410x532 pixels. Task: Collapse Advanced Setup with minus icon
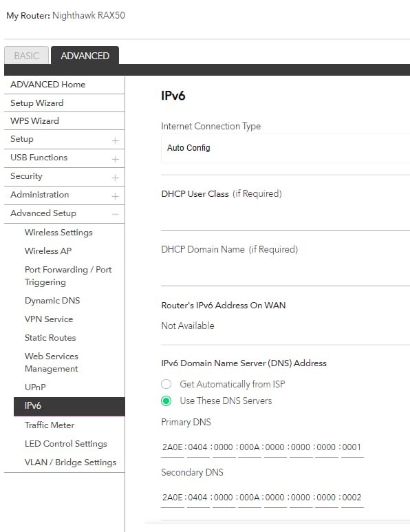[x=116, y=214]
